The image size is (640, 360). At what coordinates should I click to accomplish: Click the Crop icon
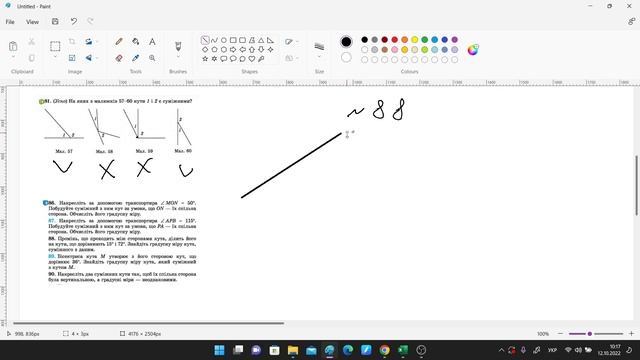coord(72,42)
